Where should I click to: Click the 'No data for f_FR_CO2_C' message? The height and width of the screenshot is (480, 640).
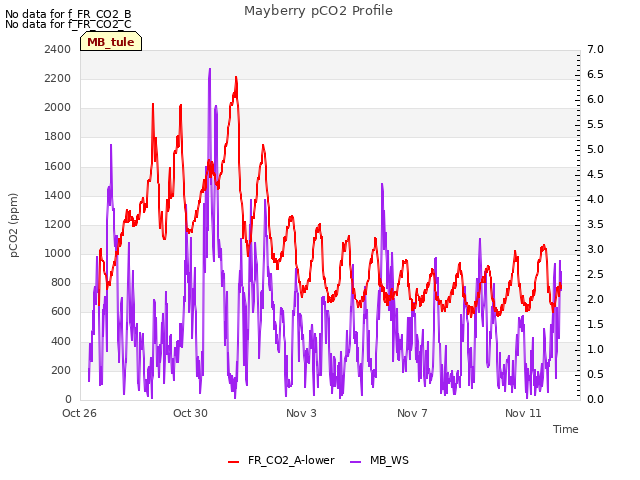point(68,24)
